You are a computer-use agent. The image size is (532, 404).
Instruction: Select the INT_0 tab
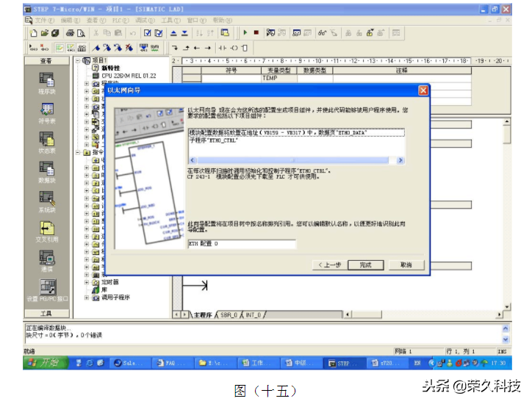[x=253, y=314]
